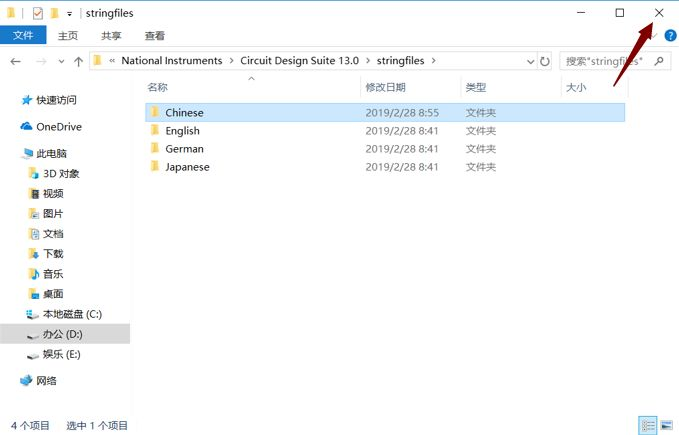This screenshot has width=679, height=435.
Task: Click German folder icon
Action: (155, 148)
